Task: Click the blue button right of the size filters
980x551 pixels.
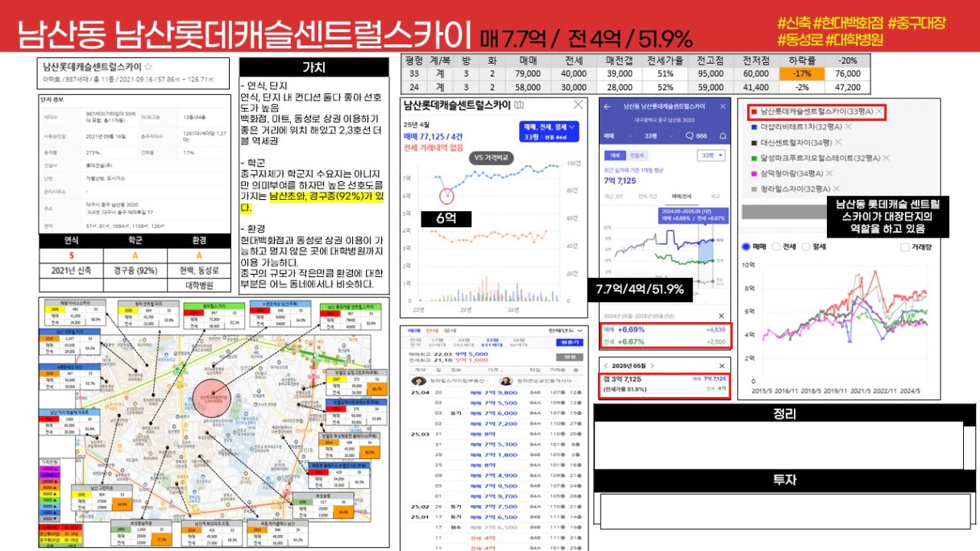Action: pyautogui.click(x=571, y=342)
